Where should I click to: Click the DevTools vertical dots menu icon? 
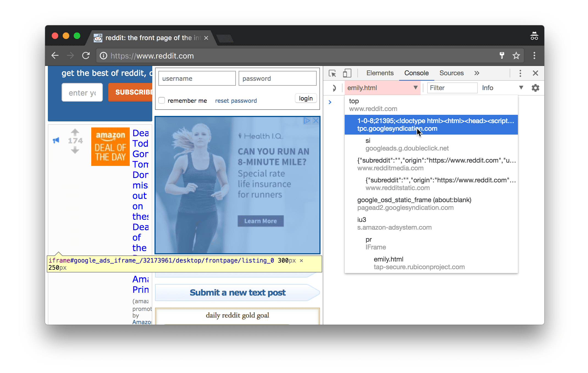[x=520, y=73]
